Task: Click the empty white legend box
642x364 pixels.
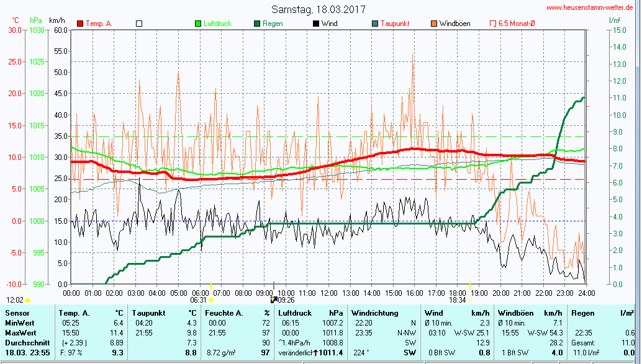Action: tap(139, 24)
